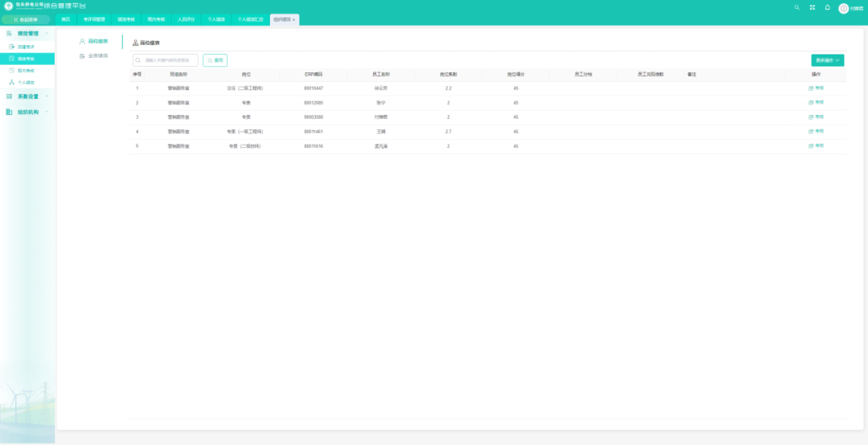Expand the 系数设置 sidebar section

point(47,96)
